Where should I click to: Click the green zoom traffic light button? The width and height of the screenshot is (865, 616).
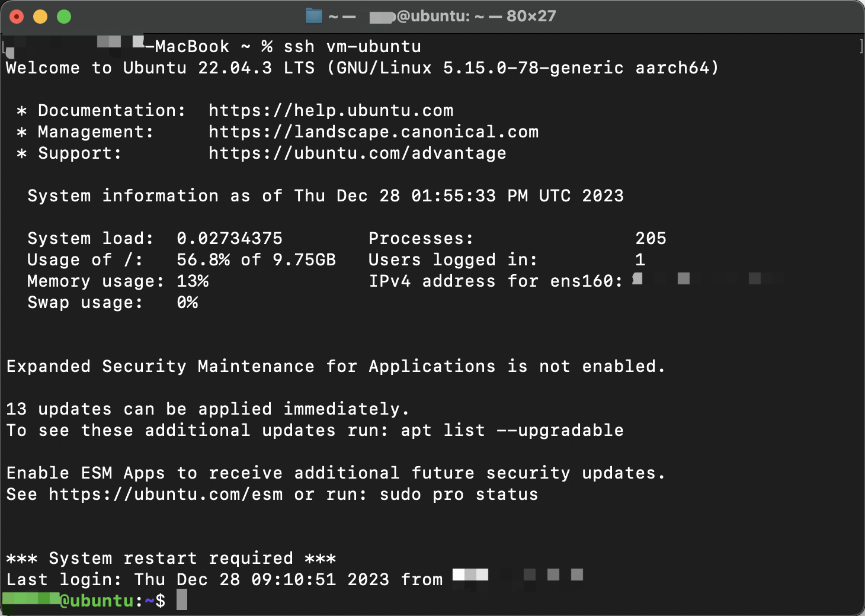click(x=63, y=16)
